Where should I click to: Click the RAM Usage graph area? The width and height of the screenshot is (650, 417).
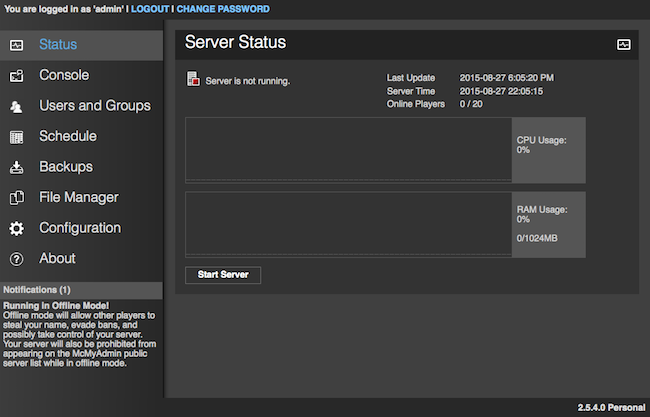point(348,224)
